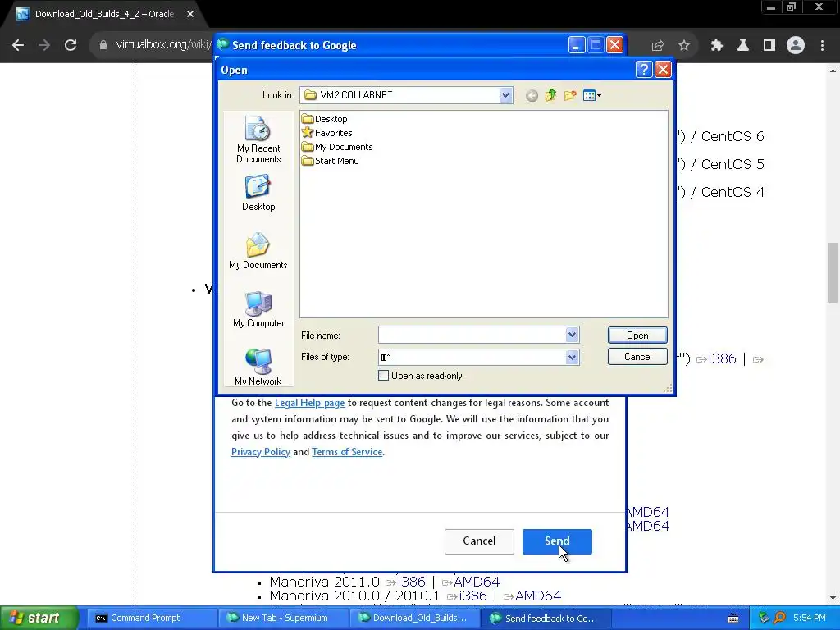Viewport: 840px width, 630px height.
Task: Select My Network in the places bar
Action: [x=258, y=367]
